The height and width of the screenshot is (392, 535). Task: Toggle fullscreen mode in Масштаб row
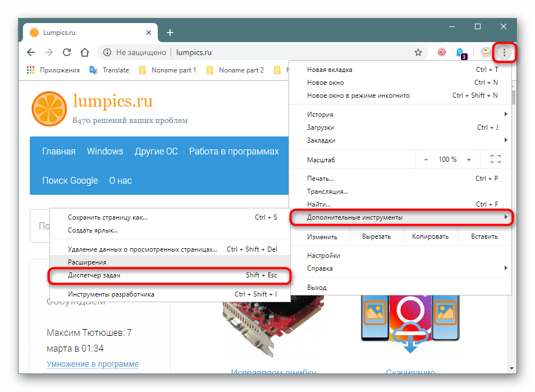(x=495, y=159)
